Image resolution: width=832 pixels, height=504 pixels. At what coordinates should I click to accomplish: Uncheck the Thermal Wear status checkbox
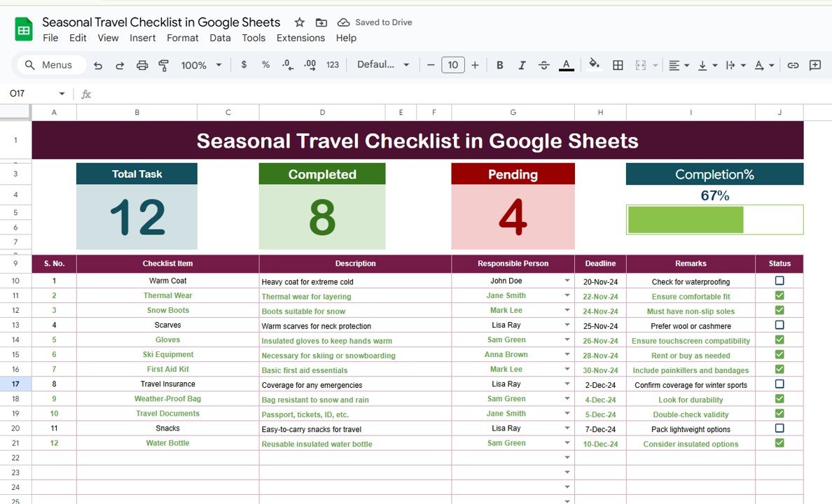779,295
